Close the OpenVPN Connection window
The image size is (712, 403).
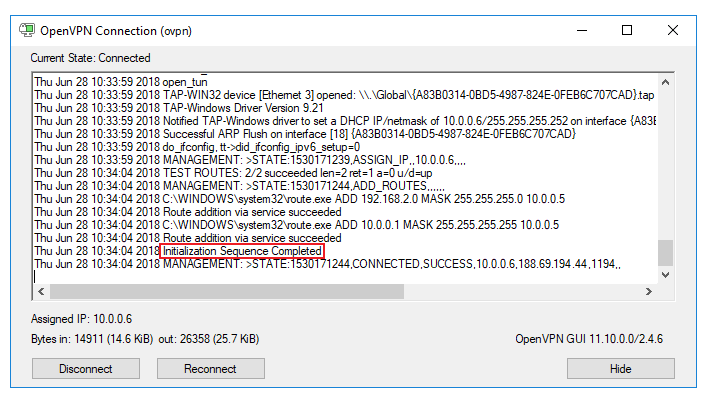tap(673, 30)
